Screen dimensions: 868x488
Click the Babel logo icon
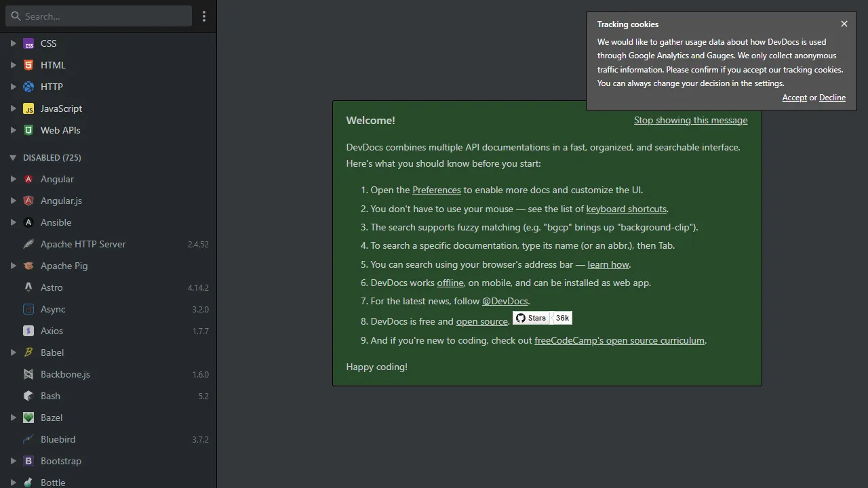click(28, 352)
